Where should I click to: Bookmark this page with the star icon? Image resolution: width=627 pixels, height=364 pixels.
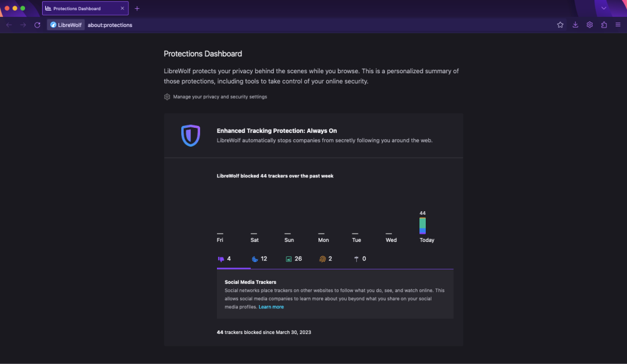560,25
